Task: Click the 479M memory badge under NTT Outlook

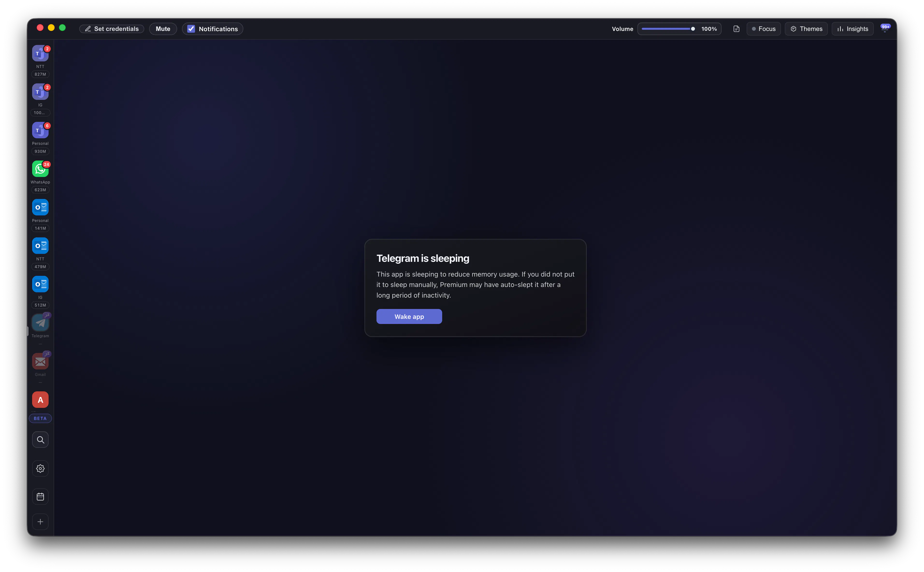Action: (40, 267)
